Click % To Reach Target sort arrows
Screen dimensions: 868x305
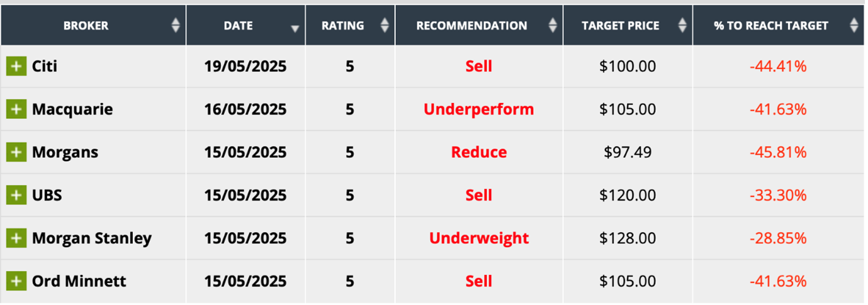tap(854, 26)
